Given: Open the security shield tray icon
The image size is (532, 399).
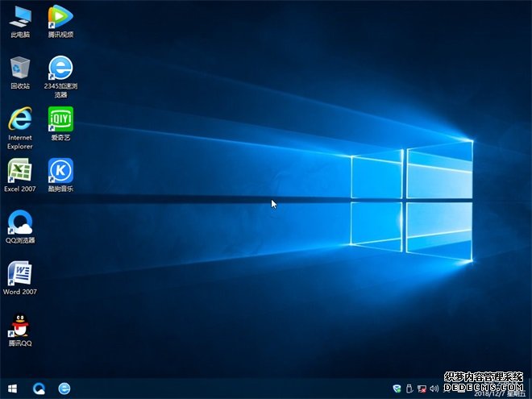Looking at the screenshot, I should coord(397,389).
